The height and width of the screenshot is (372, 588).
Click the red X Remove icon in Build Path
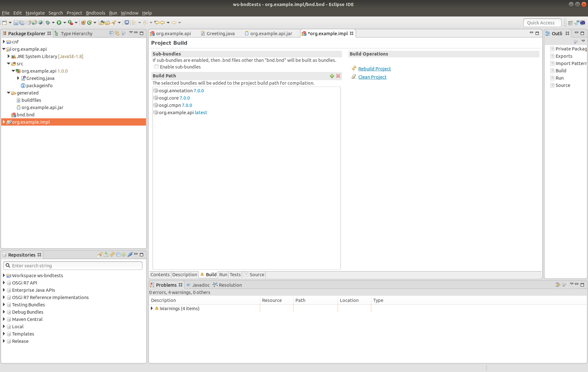[x=338, y=76]
